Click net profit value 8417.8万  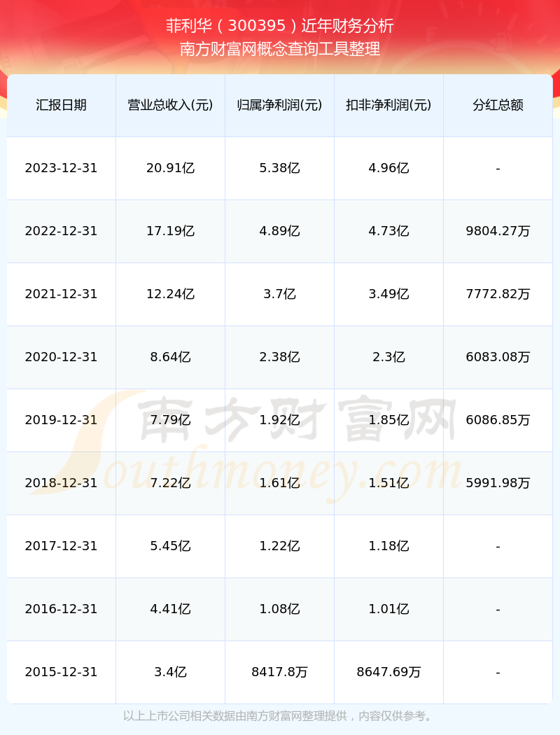[x=280, y=672]
